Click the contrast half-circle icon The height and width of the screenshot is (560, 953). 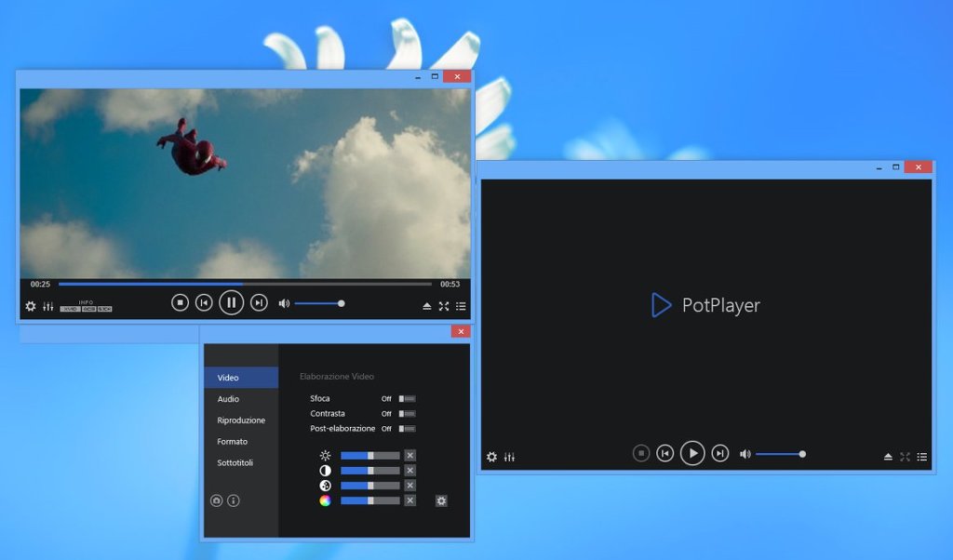[x=325, y=471]
